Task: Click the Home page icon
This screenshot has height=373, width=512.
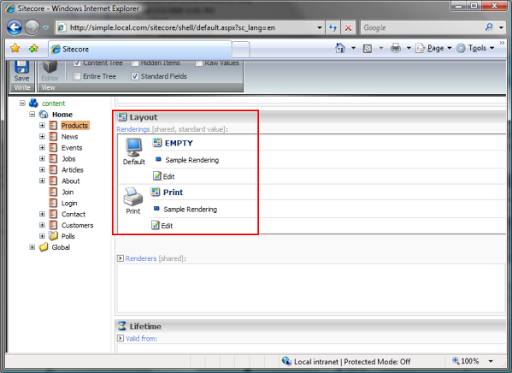Action: [340, 48]
